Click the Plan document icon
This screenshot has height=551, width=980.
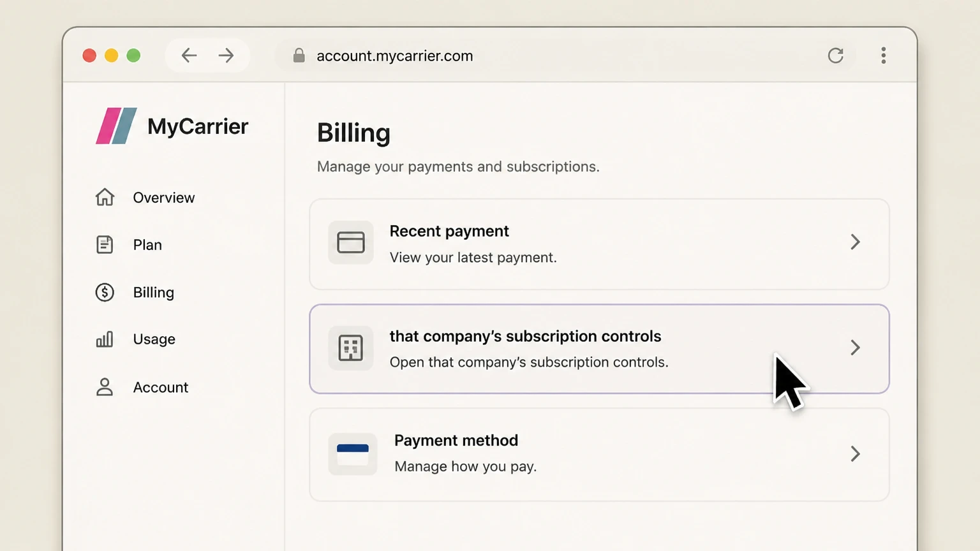[105, 244]
